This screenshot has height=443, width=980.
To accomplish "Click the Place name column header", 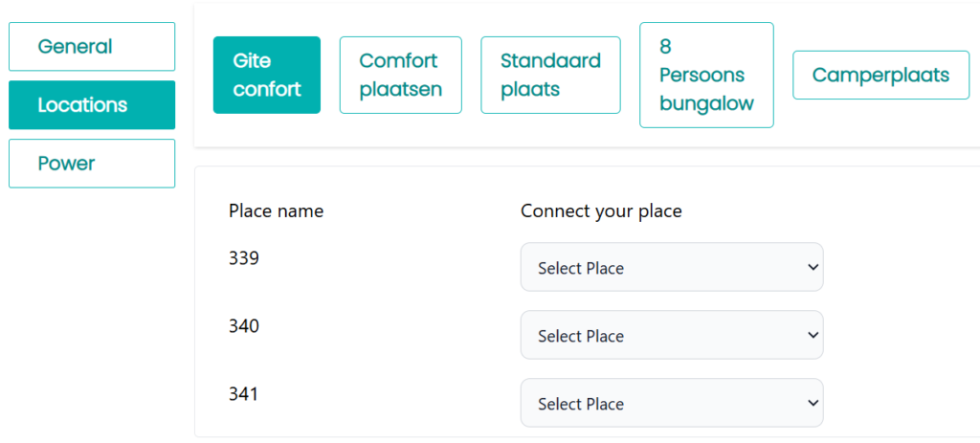I will click(277, 210).
